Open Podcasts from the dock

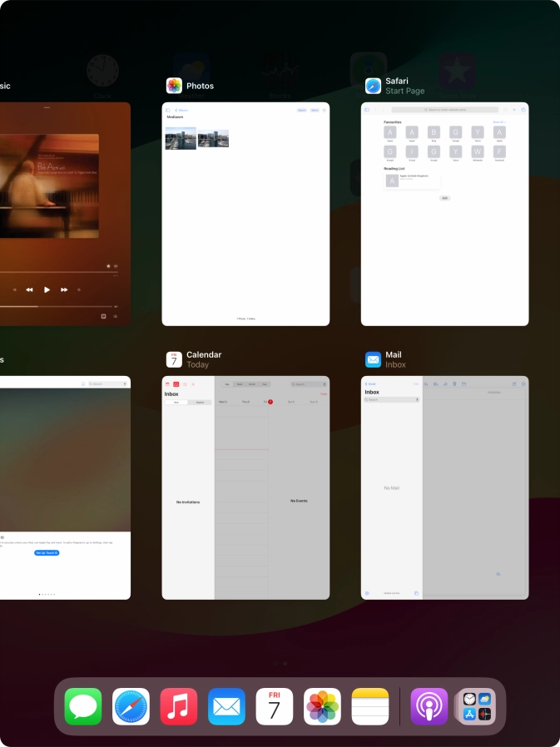click(429, 706)
